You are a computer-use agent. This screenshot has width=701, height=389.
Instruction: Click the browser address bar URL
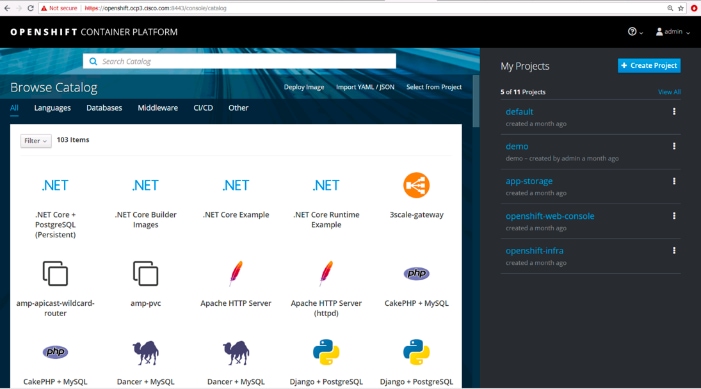tap(156, 8)
